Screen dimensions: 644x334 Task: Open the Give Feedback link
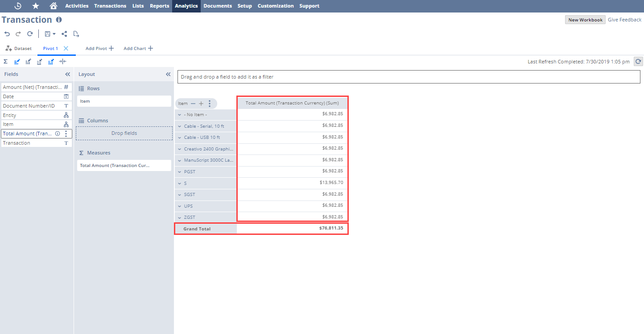(x=624, y=20)
